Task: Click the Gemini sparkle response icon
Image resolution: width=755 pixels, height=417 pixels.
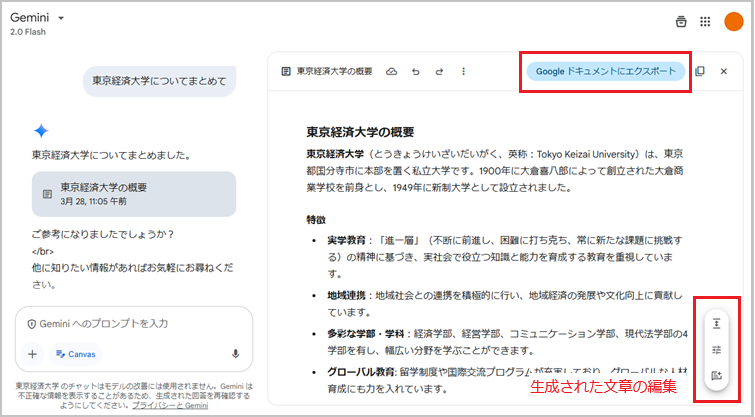Action: [41, 130]
